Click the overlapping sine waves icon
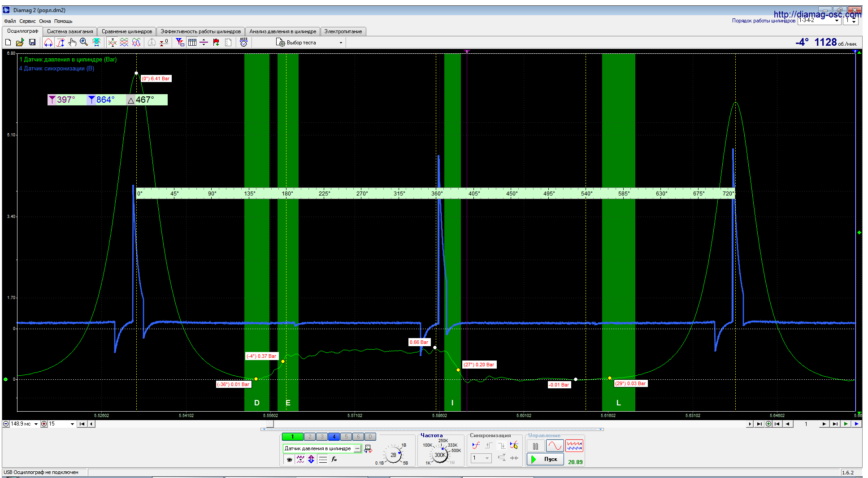This screenshot has height=478, width=868. click(x=136, y=42)
